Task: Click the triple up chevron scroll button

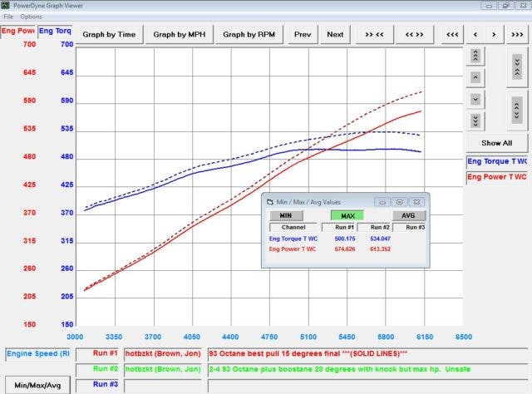Action: (475, 56)
